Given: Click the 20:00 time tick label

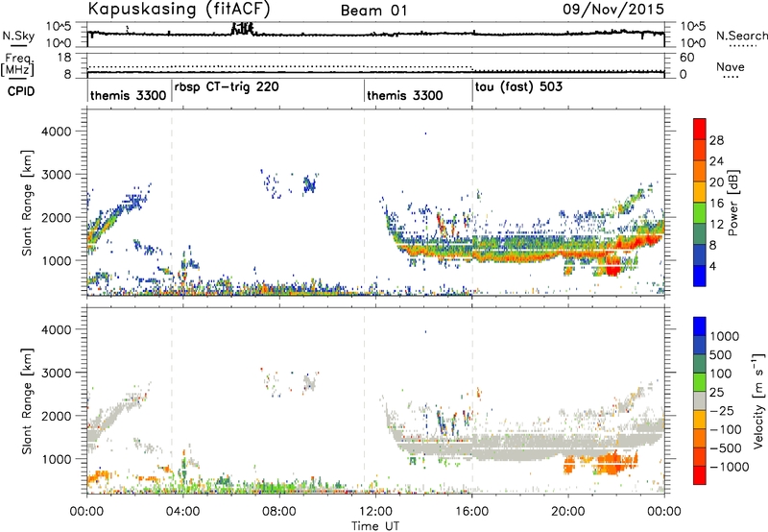Looking at the screenshot, I should (567, 512).
